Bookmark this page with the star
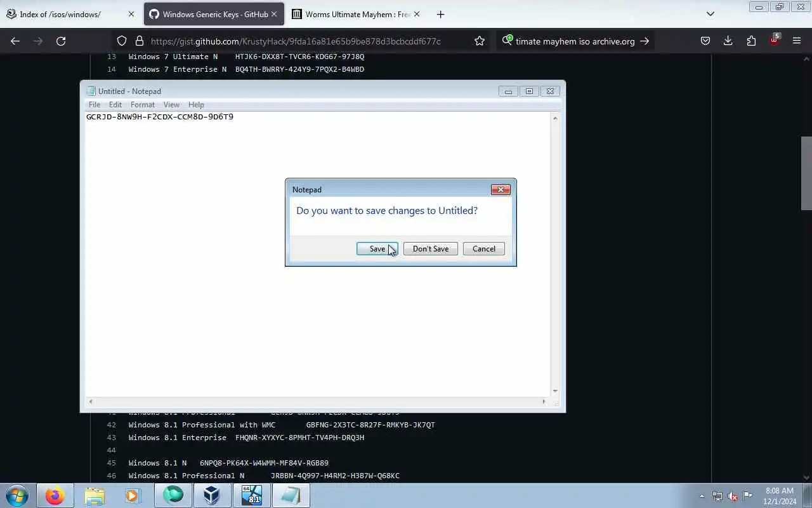 point(480,41)
